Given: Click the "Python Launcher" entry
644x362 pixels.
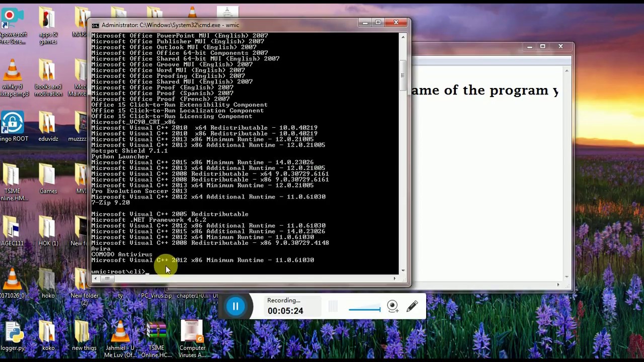Looking at the screenshot, I should tap(120, 156).
